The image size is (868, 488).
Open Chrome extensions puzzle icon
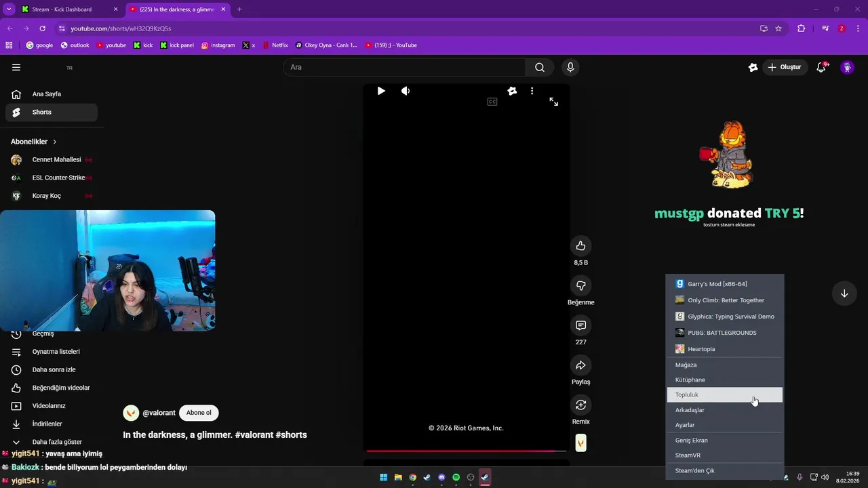coord(801,28)
